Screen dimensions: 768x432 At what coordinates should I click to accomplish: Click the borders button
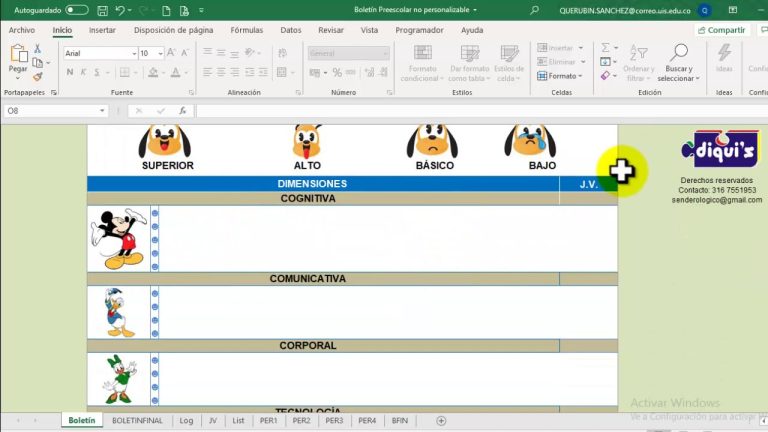click(x=125, y=72)
